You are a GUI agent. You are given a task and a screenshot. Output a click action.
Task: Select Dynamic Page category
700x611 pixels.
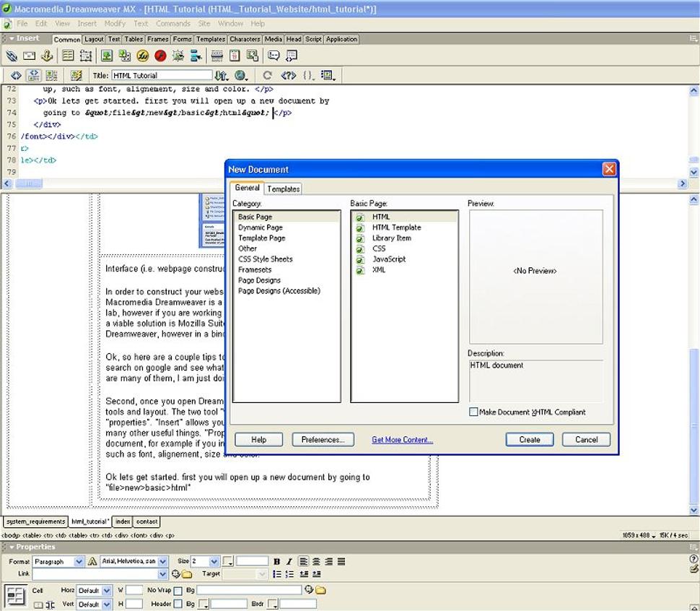[261, 227]
